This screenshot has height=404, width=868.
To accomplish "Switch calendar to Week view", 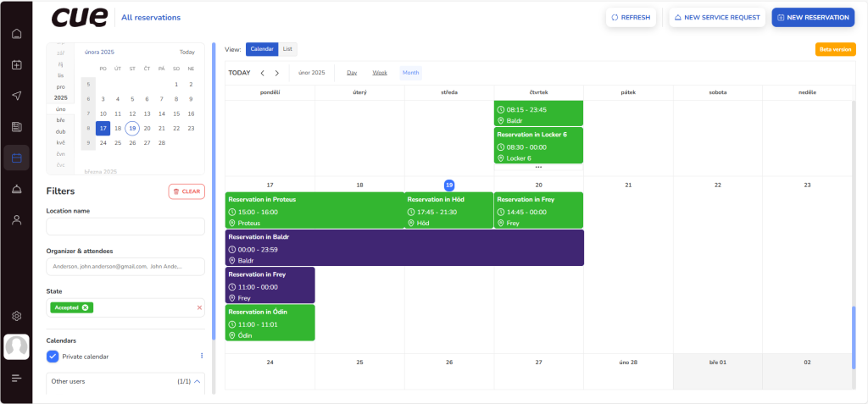I will pos(380,73).
